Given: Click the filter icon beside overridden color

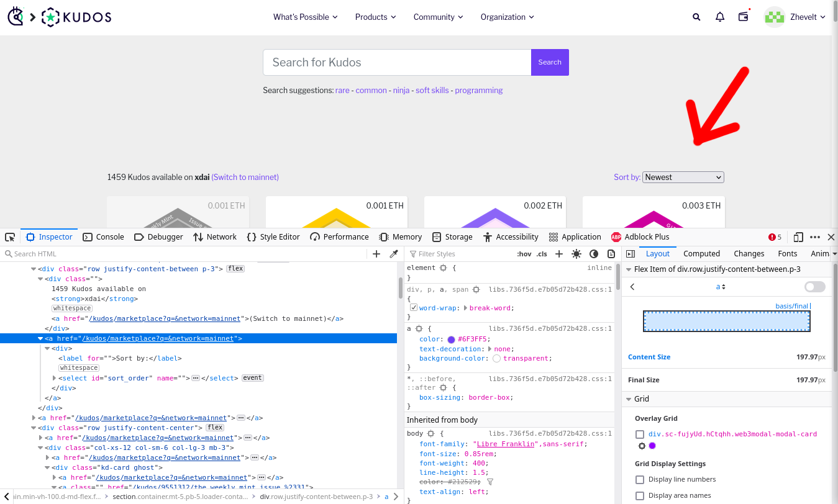Looking at the screenshot, I should (490, 482).
